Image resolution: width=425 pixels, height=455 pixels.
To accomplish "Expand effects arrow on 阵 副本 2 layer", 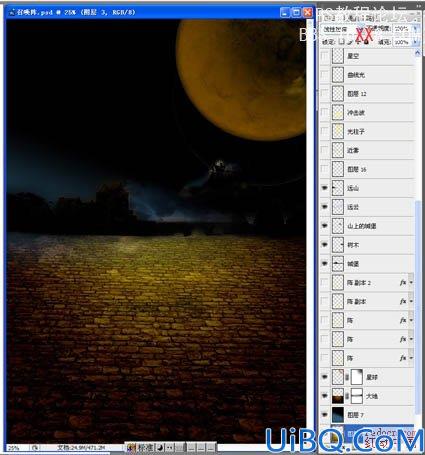I will 411,283.
